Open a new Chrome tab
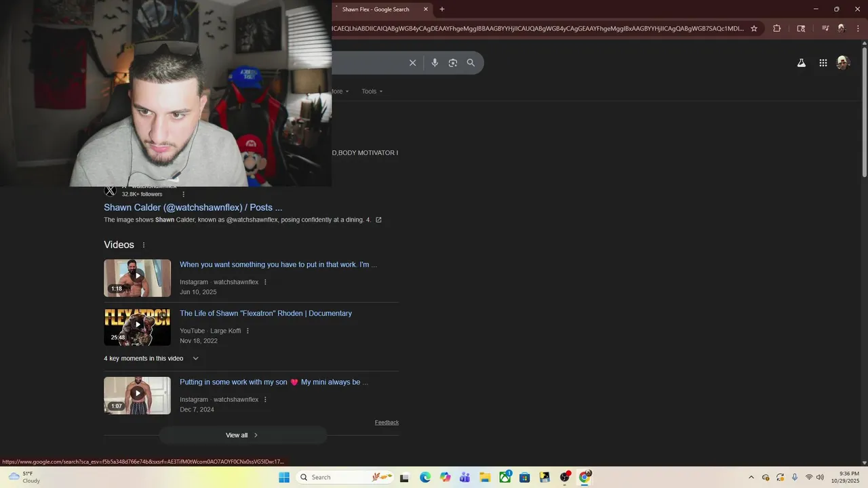Screen dimensions: 868x488 coord(442,9)
